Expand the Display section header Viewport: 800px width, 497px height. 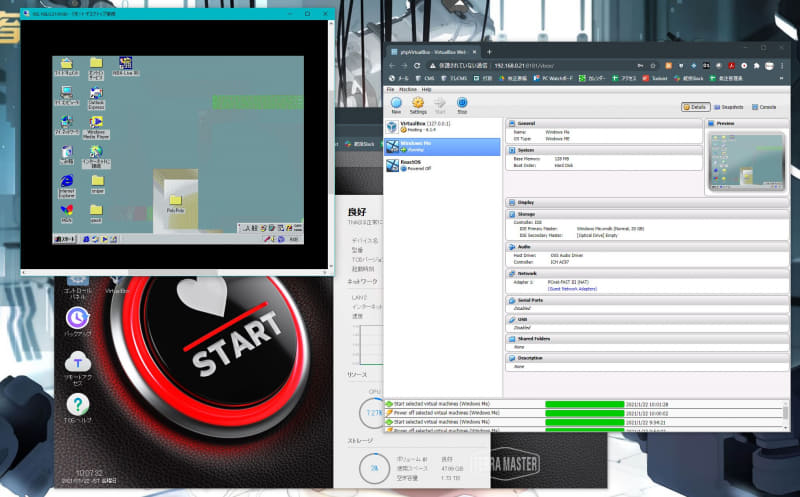[x=647, y=203]
